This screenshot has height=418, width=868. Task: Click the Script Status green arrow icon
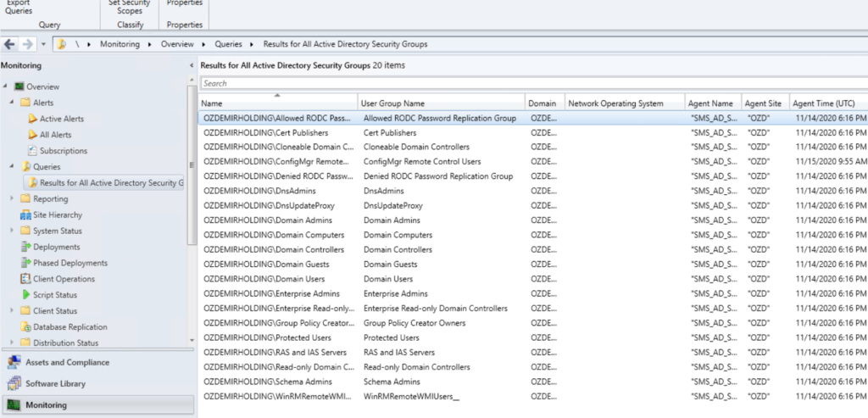pos(25,295)
